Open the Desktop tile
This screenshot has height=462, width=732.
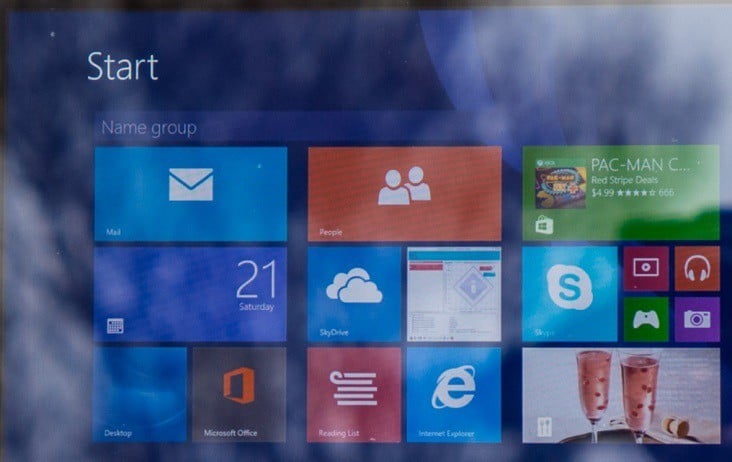pyautogui.click(x=140, y=395)
